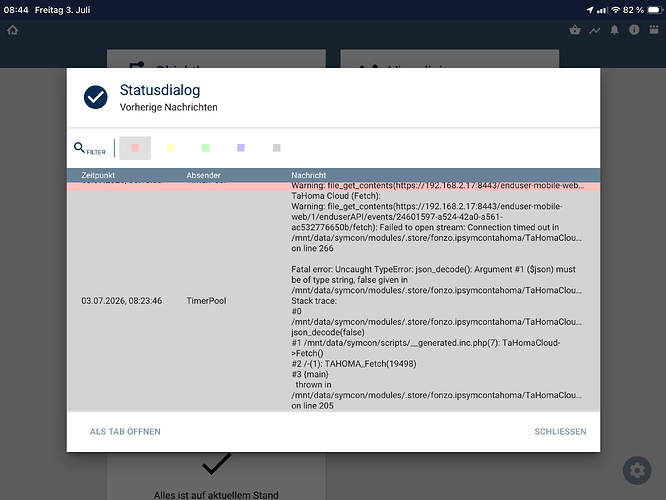
Task: Click the '#2 /-(1): TAHOMA_Fetch(19498)' line
Action: click(354, 364)
